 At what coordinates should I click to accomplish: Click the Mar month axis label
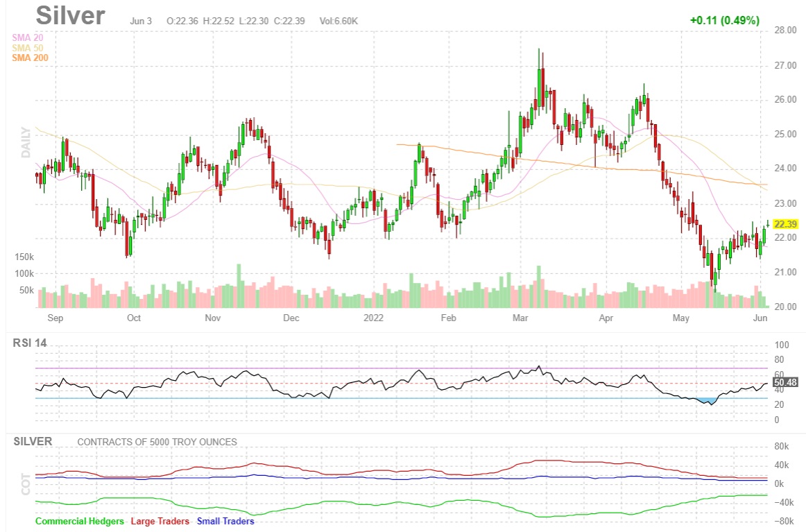click(520, 318)
